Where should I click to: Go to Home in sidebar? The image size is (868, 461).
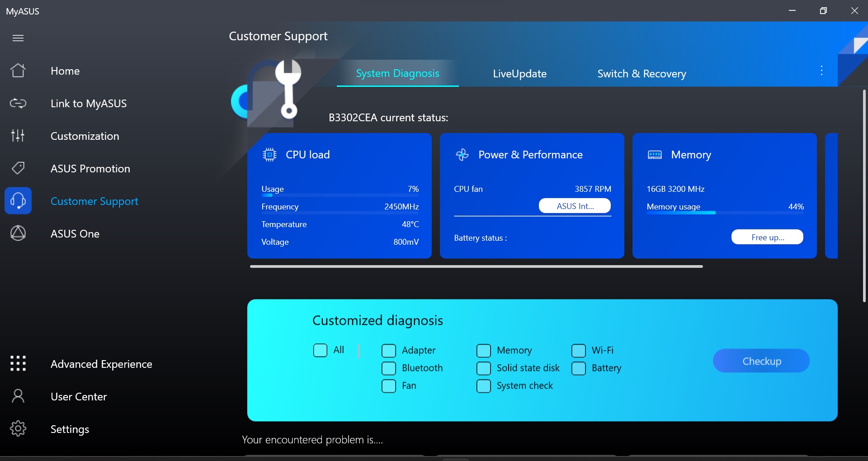coord(65,71)
